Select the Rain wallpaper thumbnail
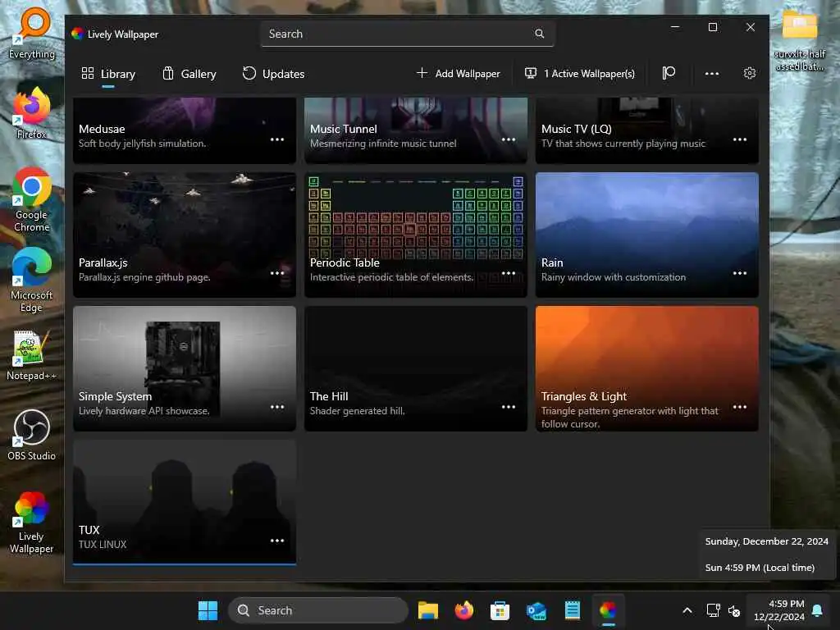Image resolution: width=840 pixels, height=630 pixels. [x=647, y=235]
